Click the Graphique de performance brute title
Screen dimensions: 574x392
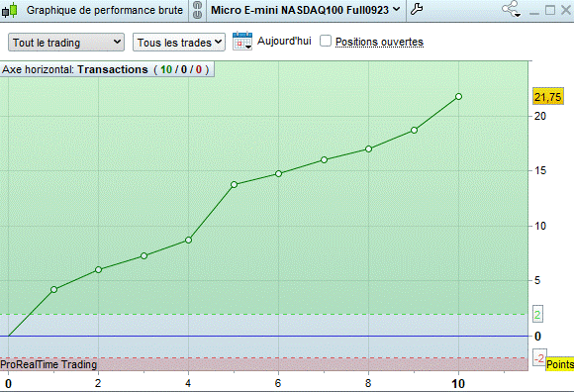[104, 10]
